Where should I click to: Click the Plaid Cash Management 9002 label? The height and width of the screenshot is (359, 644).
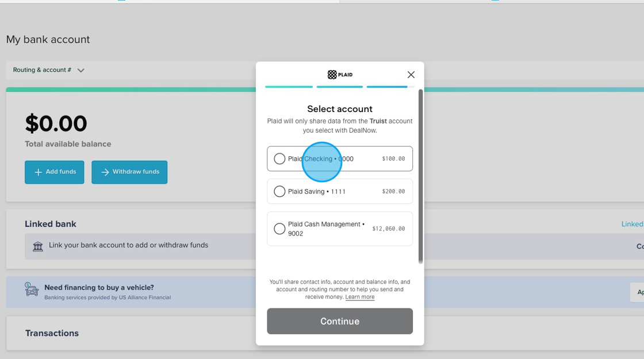[x=326, y=229]
